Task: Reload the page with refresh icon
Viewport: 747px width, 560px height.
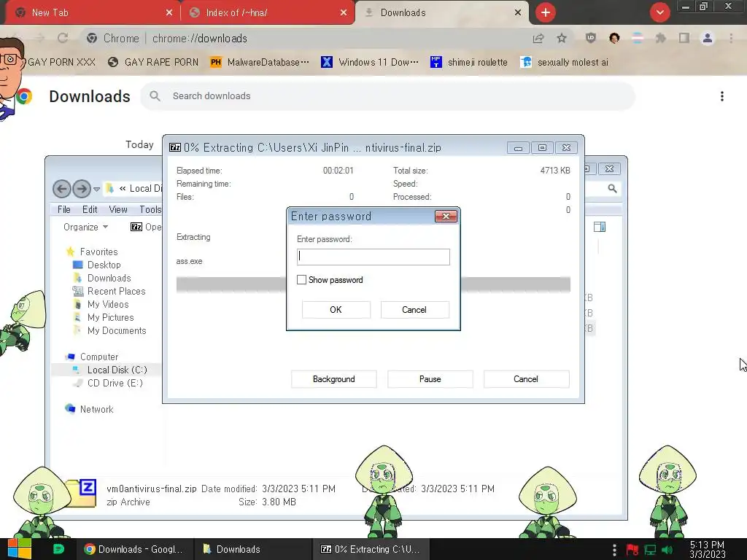Action: pos(63,38)
